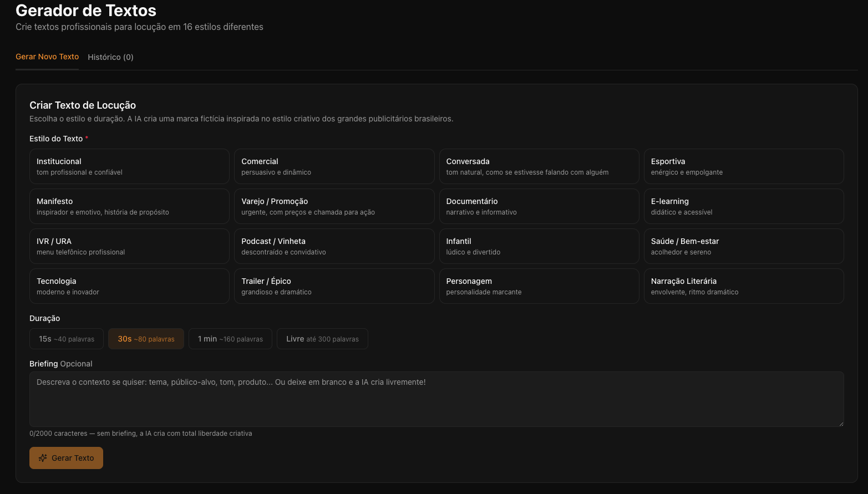Image resolution: width=868 pixels, height=494 pixels.
Task: Pick the Trailer / Épico style
Action: pyautogui.click(x=334, y=286)
